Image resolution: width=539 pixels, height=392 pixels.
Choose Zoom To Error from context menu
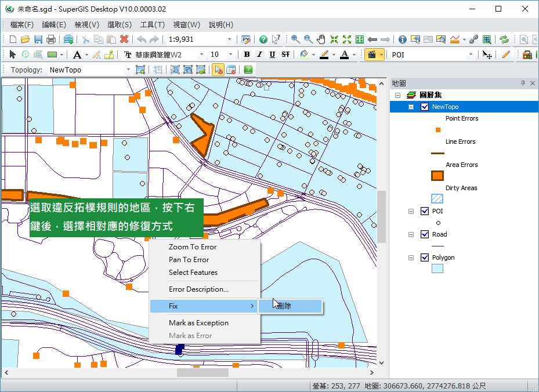click(x=205, y=246)
